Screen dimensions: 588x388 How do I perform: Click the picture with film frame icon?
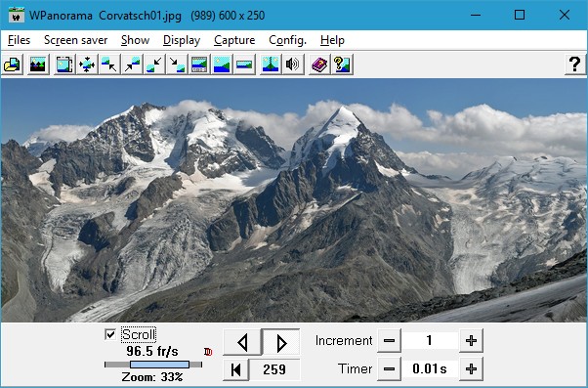(64, 65)
